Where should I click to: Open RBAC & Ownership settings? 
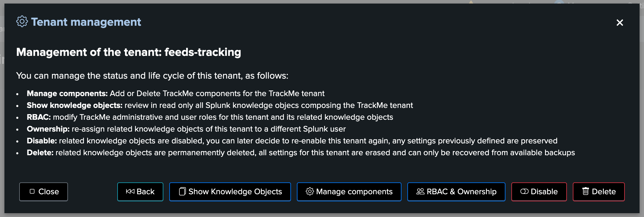click(x=456, y=192)
